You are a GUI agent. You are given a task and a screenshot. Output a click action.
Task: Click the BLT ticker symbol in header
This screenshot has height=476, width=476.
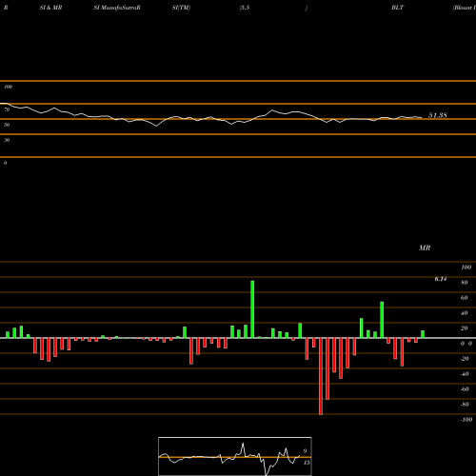397,8
